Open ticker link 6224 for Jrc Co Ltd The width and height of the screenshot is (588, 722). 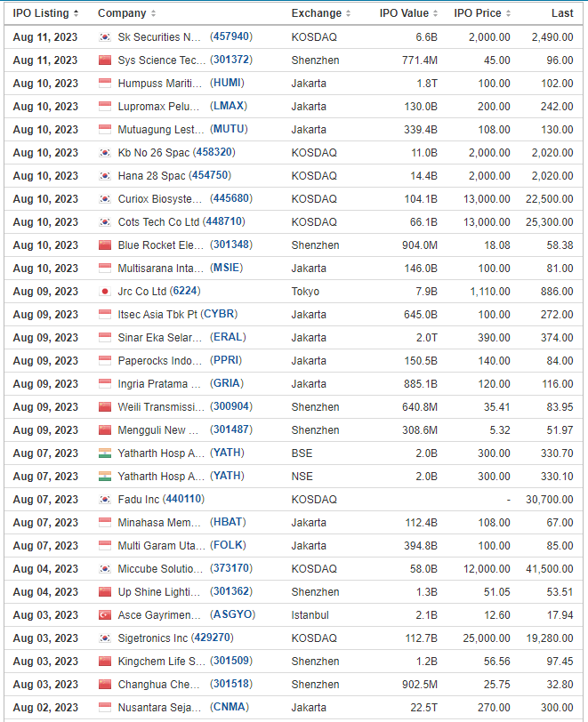185,291
